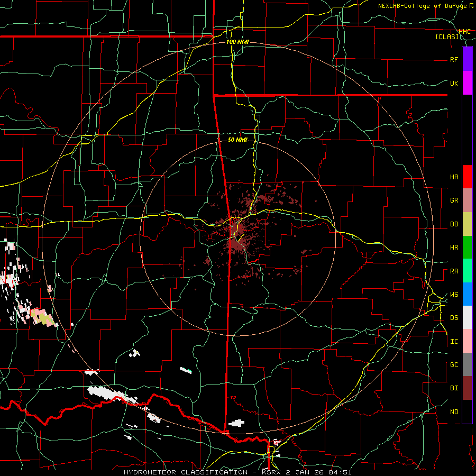This screenshot has width=476, height=476.
Task: Click the HYDROMETEOR CLASSIFICATION title text
Action: [186, 472]
